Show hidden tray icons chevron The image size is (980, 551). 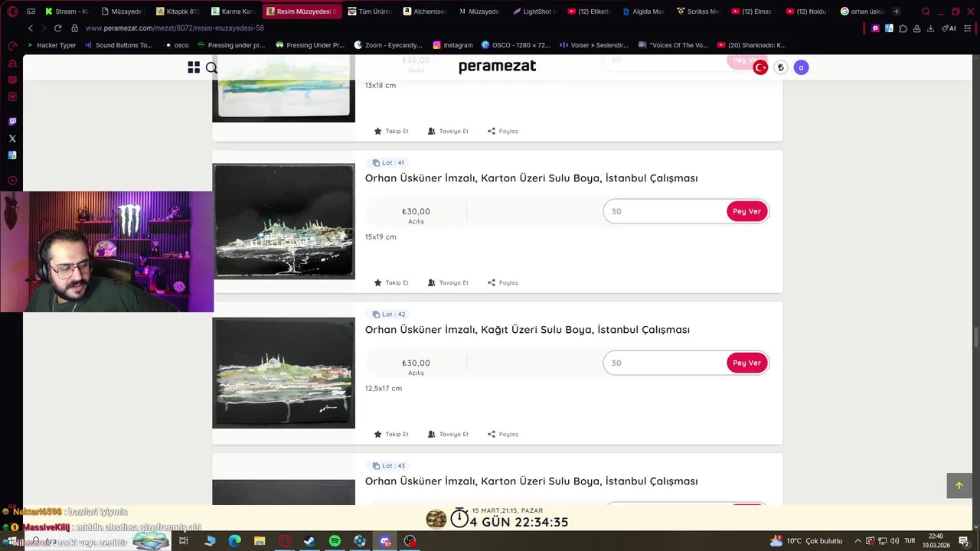[857, 541]
